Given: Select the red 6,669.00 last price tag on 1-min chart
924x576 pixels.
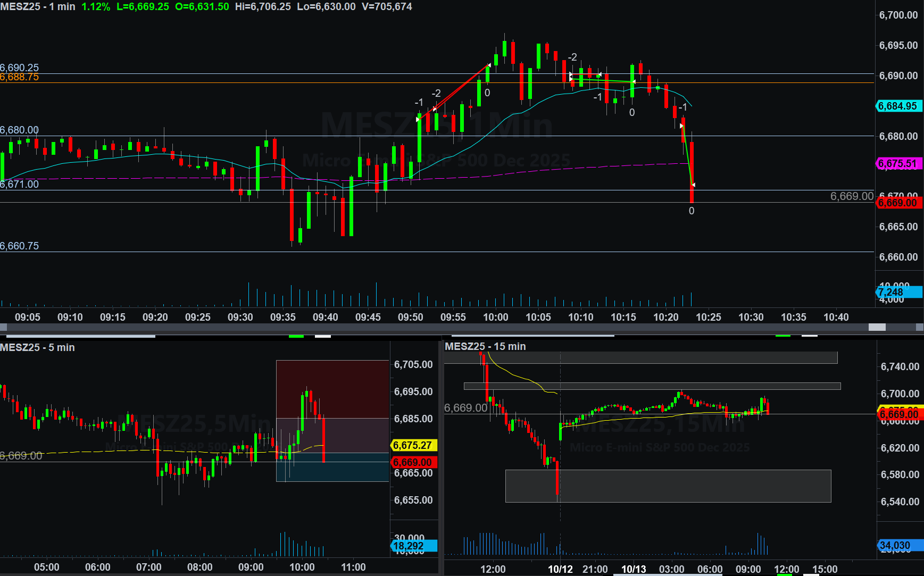Looking at the screenshot, I should tap(898, 203).
